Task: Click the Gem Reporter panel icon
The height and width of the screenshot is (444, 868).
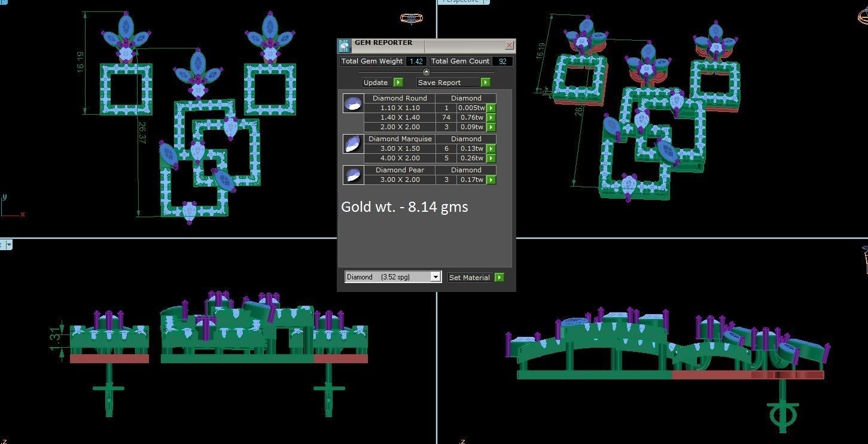Action: tap(344, 45)
